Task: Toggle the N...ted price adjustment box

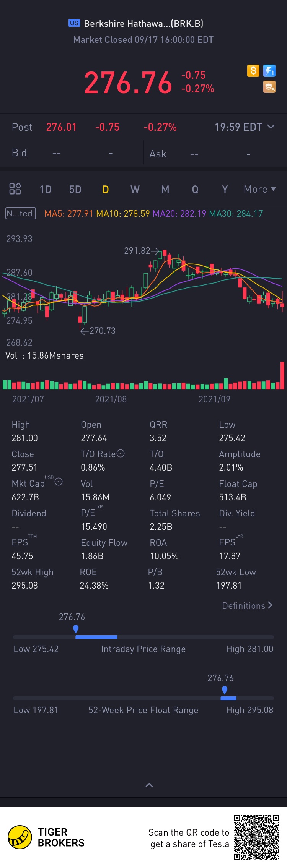Action: tap(21, 213)
